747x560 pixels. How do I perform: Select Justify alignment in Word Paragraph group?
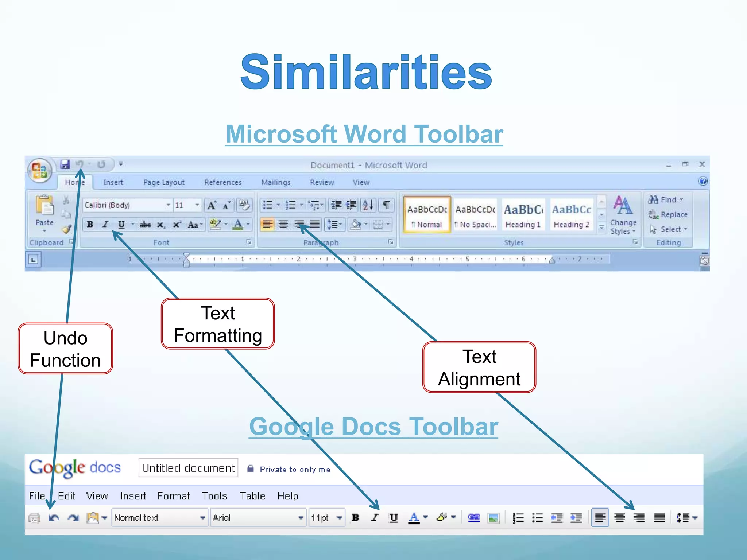coord(314,224)
